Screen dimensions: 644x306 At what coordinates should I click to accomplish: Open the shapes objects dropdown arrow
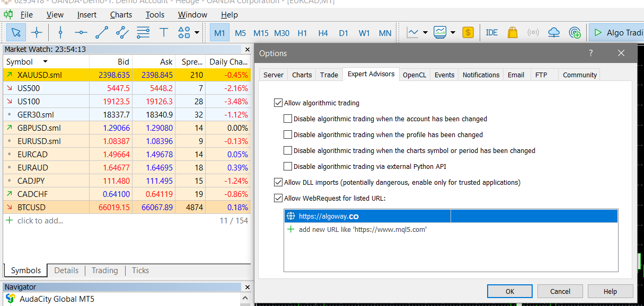197,33
